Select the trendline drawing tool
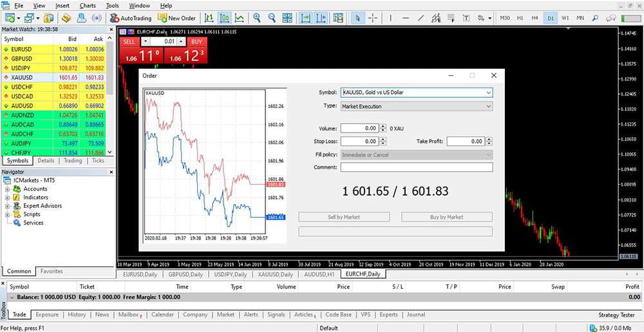 pyautogui.click(x=421, y=18)
